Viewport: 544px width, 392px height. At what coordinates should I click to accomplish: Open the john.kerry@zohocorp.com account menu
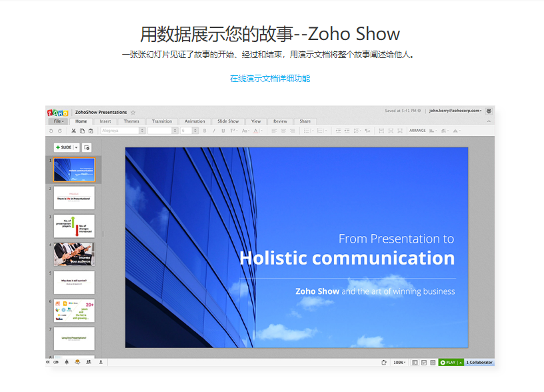click(x=455, y=111)
